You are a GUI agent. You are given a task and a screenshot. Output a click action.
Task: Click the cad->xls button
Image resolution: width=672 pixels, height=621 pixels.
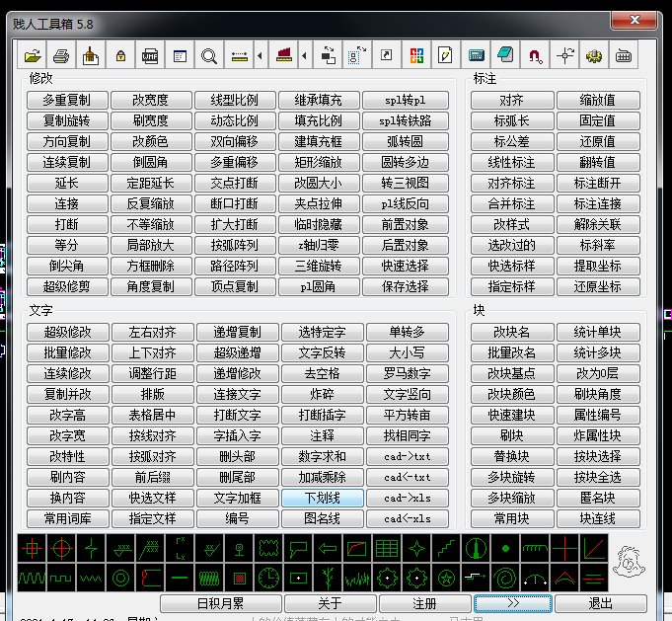click(408, 498)
